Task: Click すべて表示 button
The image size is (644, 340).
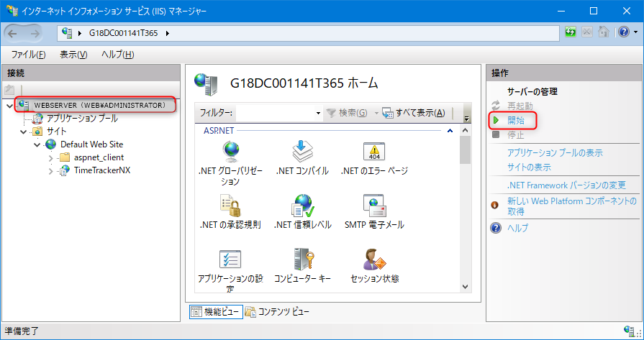Action: pos(414,113)
